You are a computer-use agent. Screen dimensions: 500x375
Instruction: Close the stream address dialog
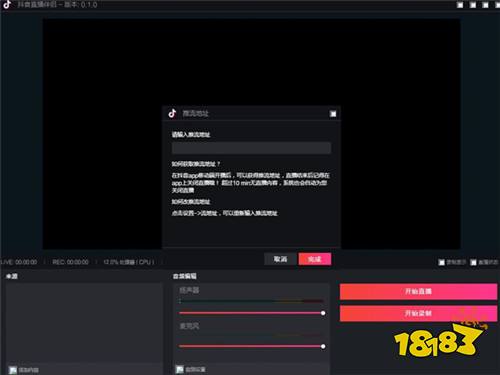[x=333, y=114]
